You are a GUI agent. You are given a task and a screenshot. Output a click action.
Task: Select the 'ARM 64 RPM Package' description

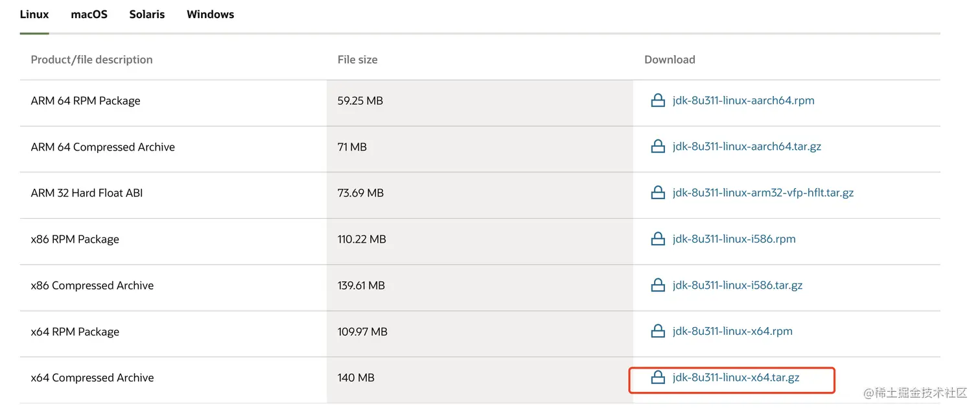86,101
